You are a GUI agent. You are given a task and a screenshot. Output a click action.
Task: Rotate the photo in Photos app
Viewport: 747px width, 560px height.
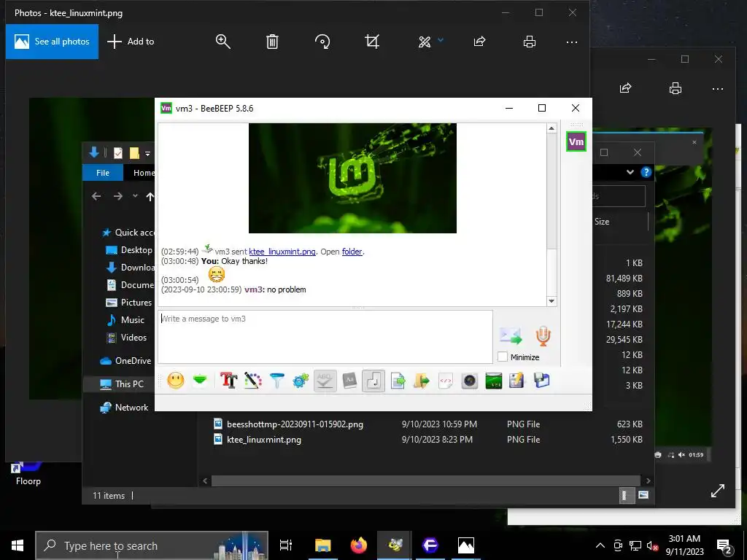322,42
